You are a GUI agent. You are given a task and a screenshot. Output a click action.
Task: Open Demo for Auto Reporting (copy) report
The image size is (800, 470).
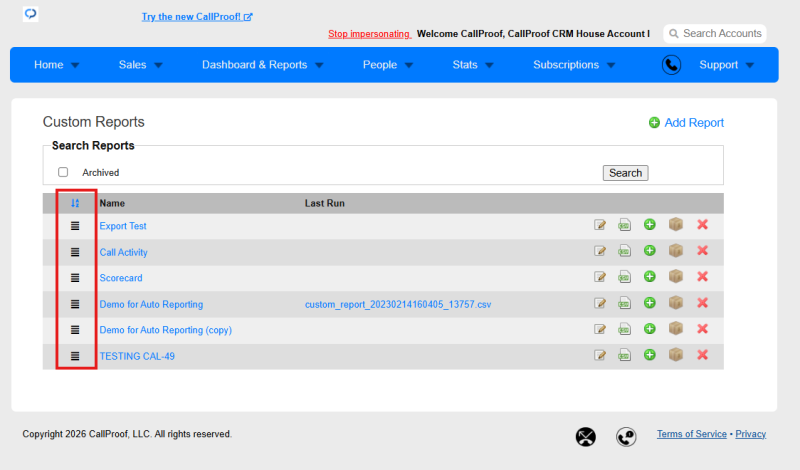tap(165, 330)
